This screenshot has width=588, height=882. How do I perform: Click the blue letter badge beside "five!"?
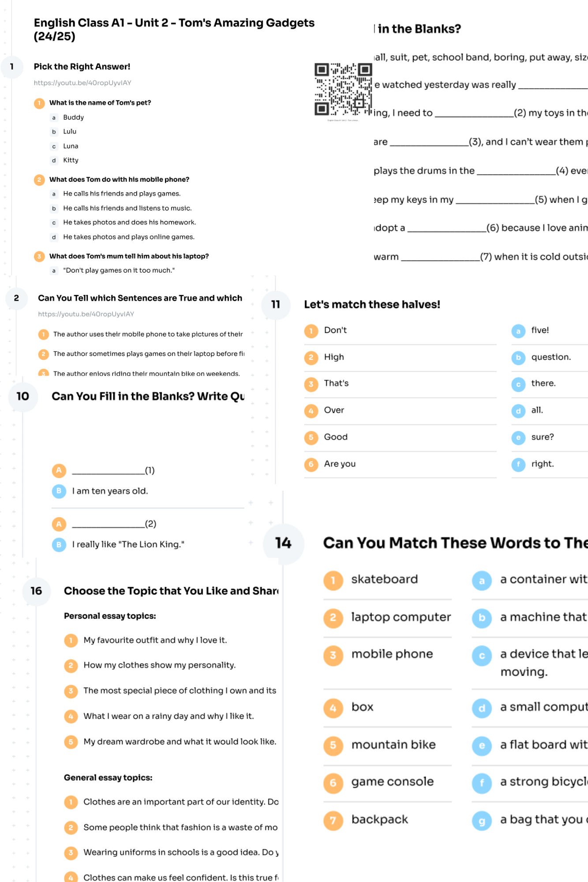(x=518, y=331)
